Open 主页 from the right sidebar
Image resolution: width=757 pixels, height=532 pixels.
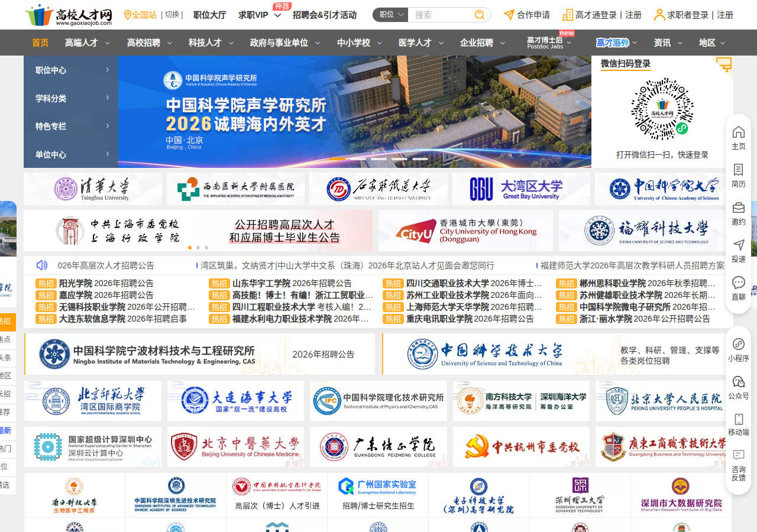pos(739,138)
